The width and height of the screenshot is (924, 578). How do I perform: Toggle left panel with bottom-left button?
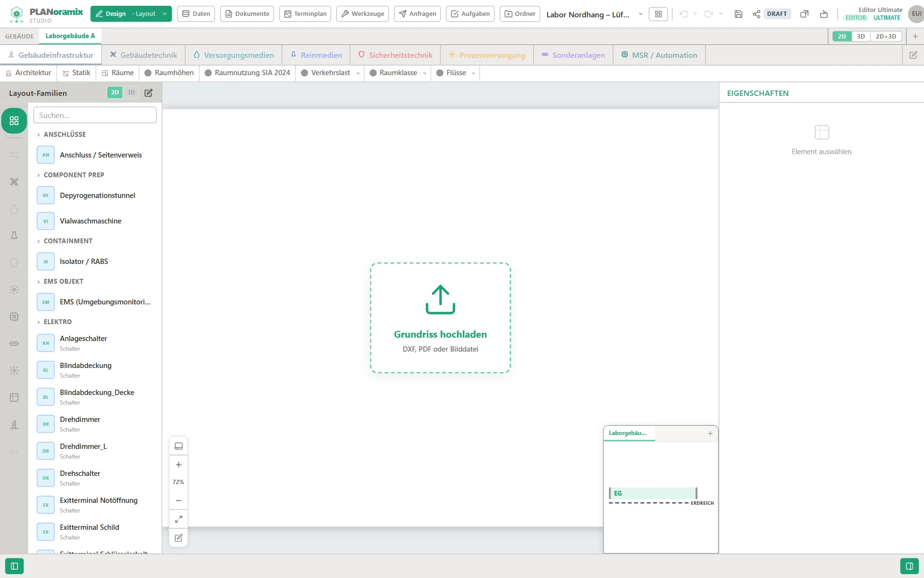pos(14,566)
